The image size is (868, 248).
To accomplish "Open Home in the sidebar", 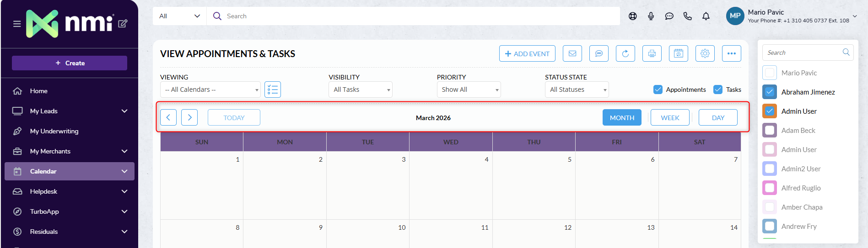I will point(39,91).
